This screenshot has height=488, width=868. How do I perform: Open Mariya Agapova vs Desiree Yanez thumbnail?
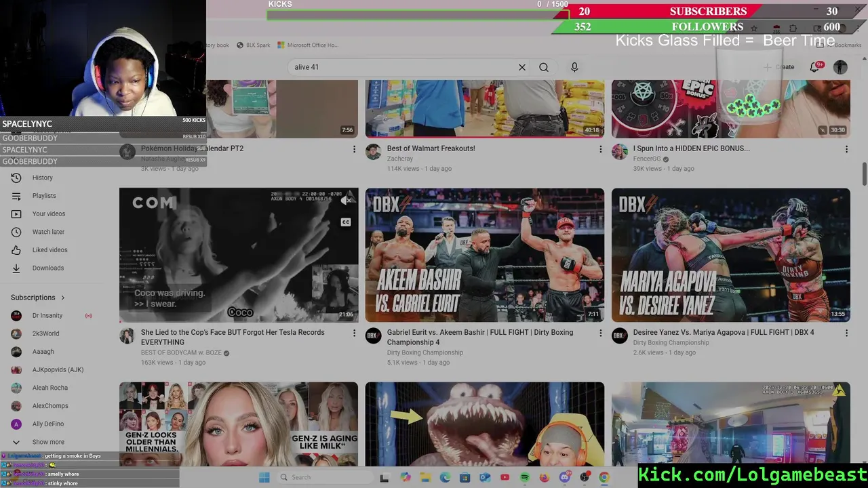tap(730, 255)
